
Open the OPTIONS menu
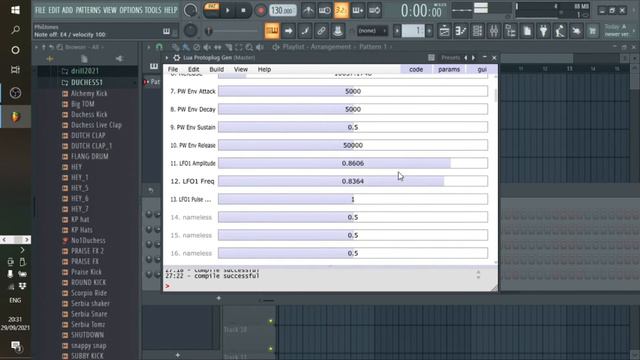pos(131,10)
